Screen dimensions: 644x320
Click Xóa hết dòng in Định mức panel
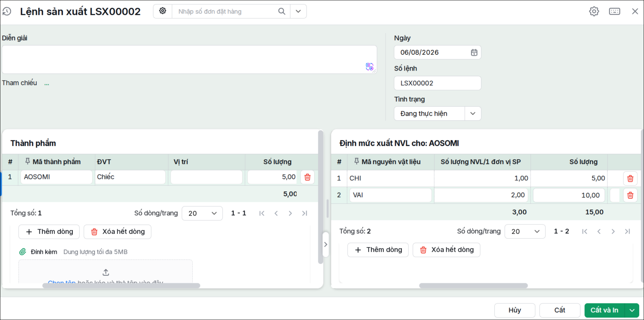pos(446,250)
